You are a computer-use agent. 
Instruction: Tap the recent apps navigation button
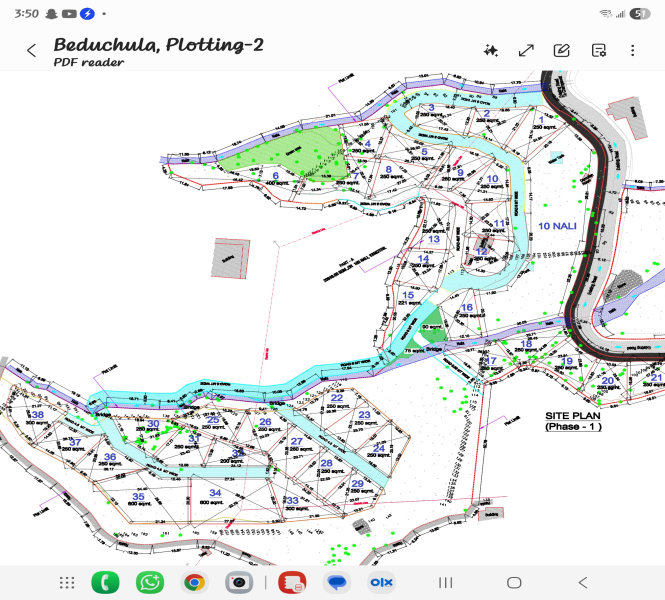coord(446,582)
